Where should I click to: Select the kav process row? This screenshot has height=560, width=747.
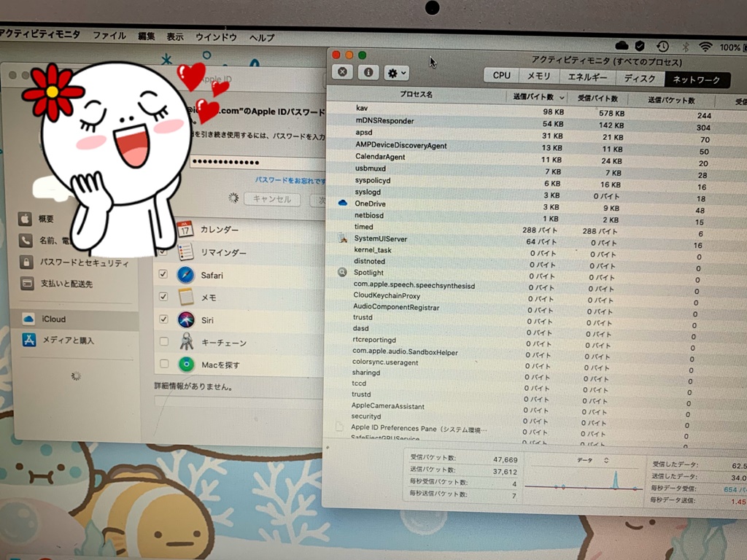(537, 111)
